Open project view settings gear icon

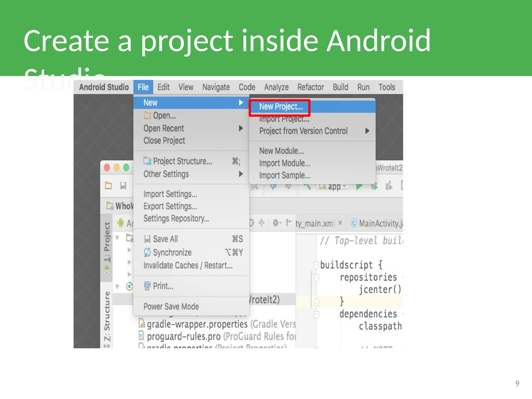tap(277, 223)
